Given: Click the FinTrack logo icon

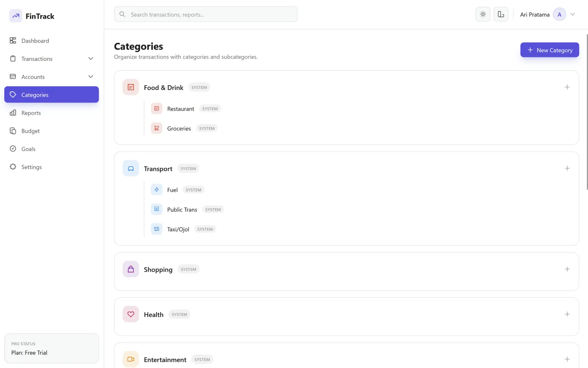Looking at the screenshot, I should click(x=16, y=16).
